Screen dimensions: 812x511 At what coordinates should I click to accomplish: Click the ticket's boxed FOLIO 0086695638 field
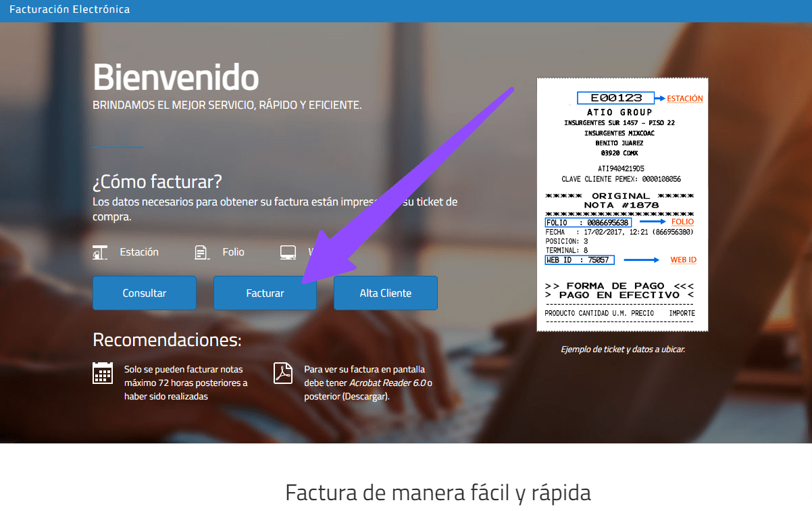click(x=588, y=222)
